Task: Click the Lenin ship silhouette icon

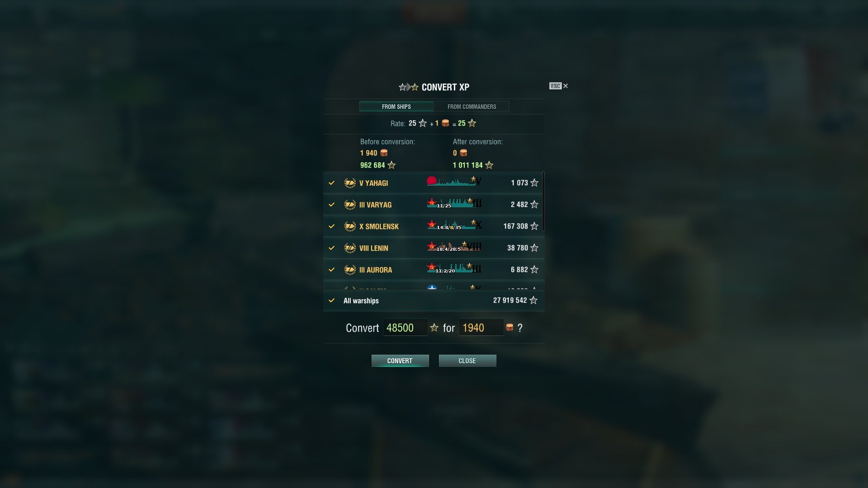Action: (454, 247)
